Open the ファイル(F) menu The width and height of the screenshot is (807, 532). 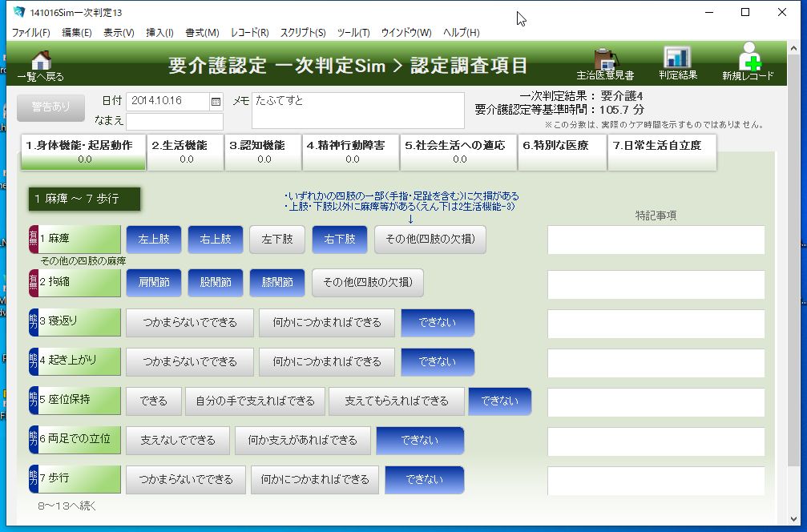click(30, 33)
